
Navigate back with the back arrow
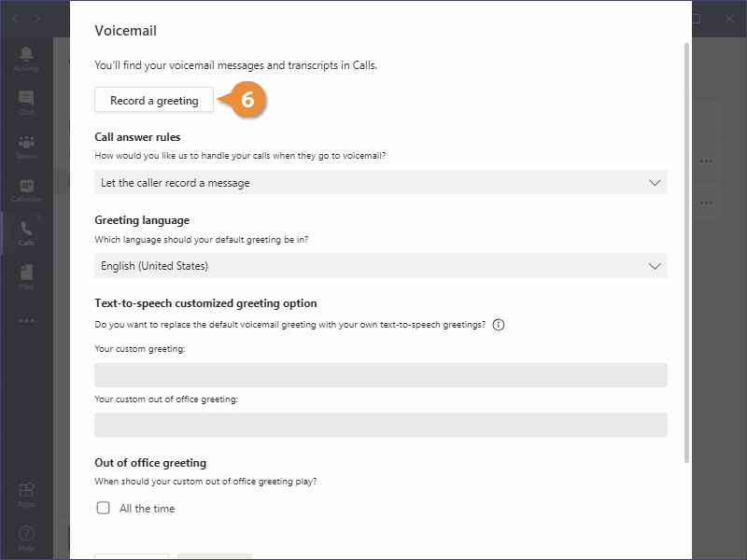pyautogui.click(x=15, y=19)
